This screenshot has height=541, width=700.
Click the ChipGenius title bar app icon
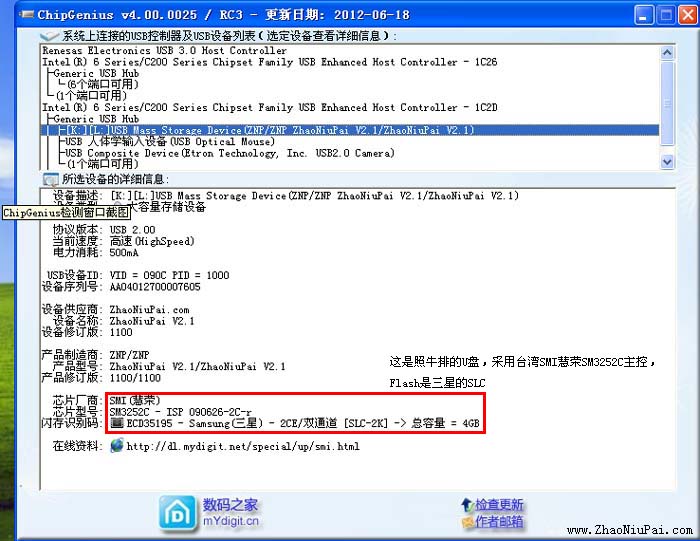(x=27, y=15)
